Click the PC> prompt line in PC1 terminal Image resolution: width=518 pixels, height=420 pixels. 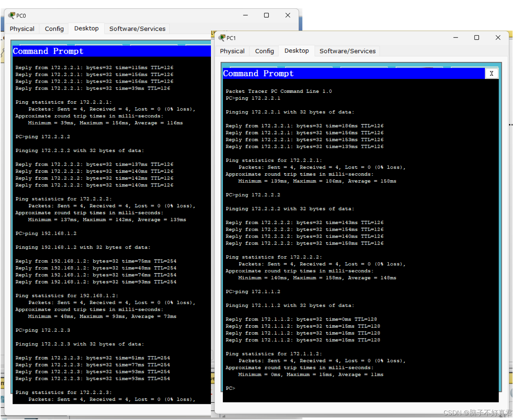pyautogui.click(x=230, y=388)
